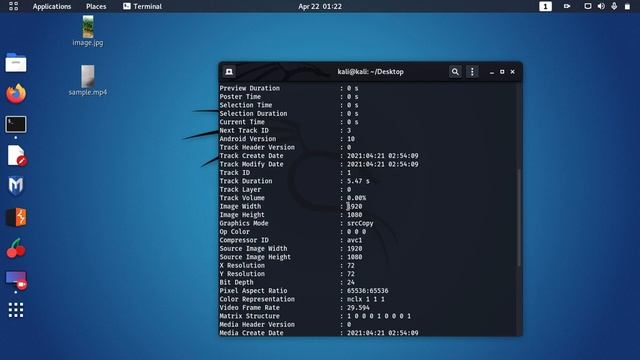Screen dimensions: 640x360
Task: Click the Track Volume value 0.00%
Action: click(x=356, y=198)
